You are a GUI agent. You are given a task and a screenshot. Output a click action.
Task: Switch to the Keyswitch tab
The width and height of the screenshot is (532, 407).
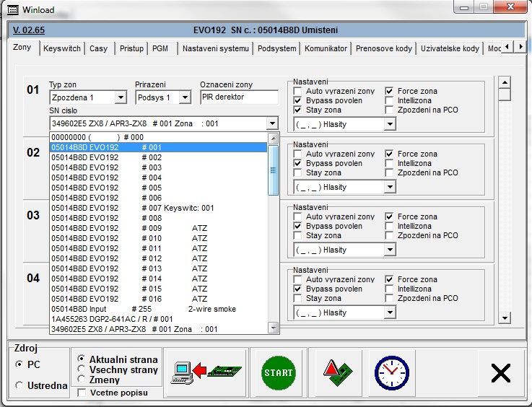tap(61, 48)
